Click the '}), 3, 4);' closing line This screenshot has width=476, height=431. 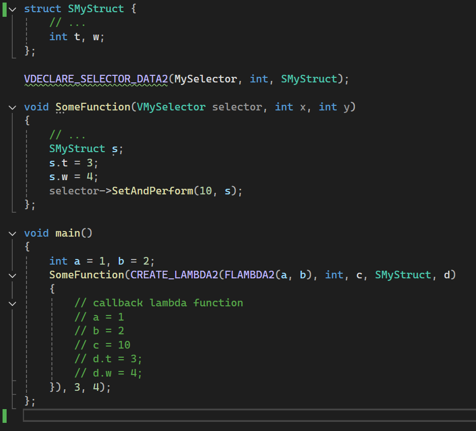point(80,387)
